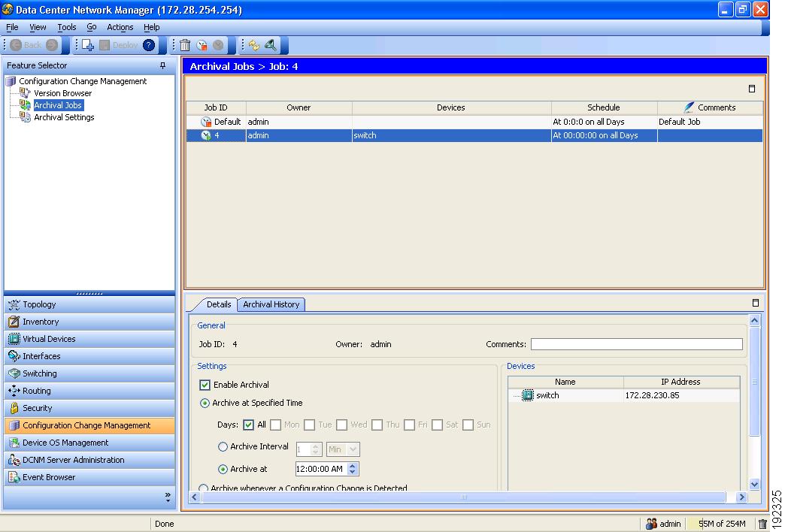
Task: Click the Find magnifier toolbar icon
Action: [x=270, y=45]
